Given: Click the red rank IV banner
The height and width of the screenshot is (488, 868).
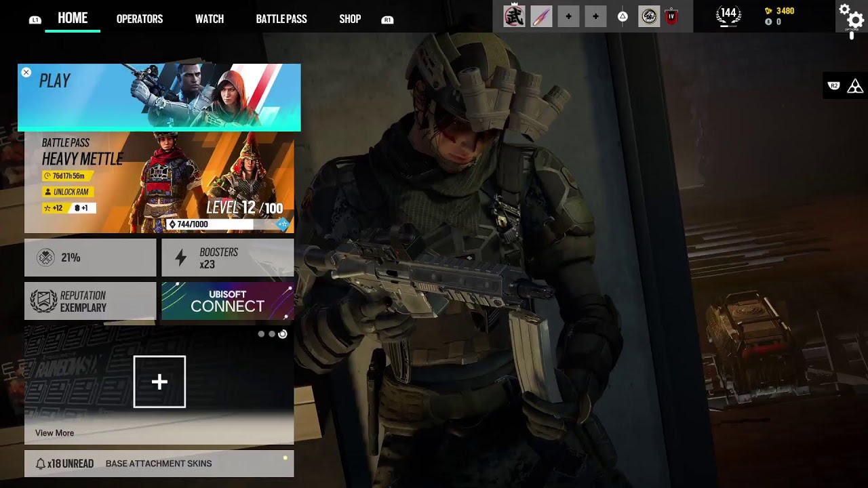Looking at the screenshot, I should coord(671,16).
